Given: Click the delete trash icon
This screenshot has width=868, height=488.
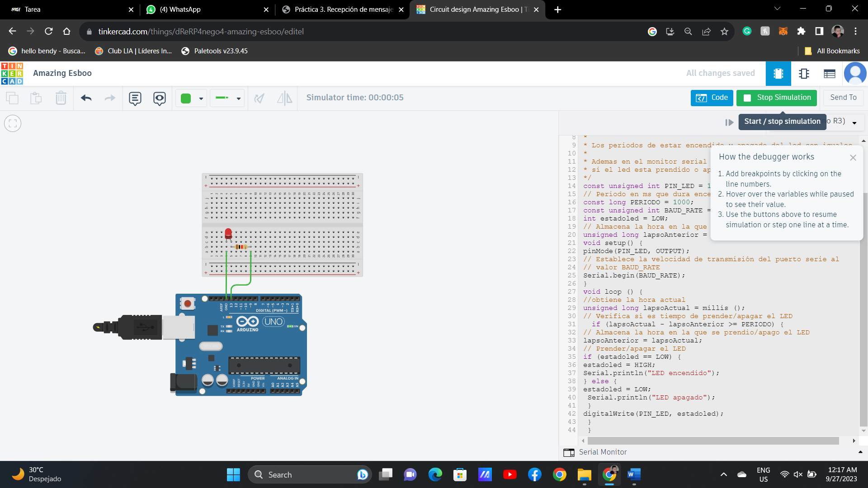Looking at the screenshot, I should (x=61, y=98).
